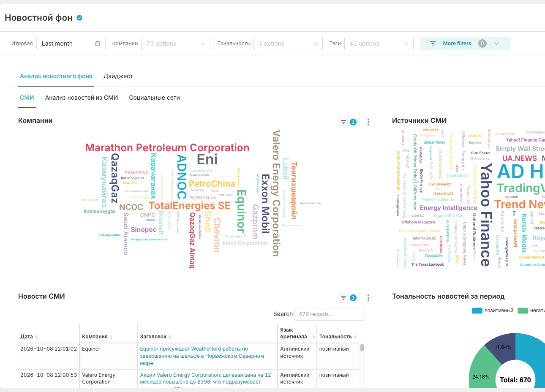Select ADNOC in companies word cloud

[182, 177]
